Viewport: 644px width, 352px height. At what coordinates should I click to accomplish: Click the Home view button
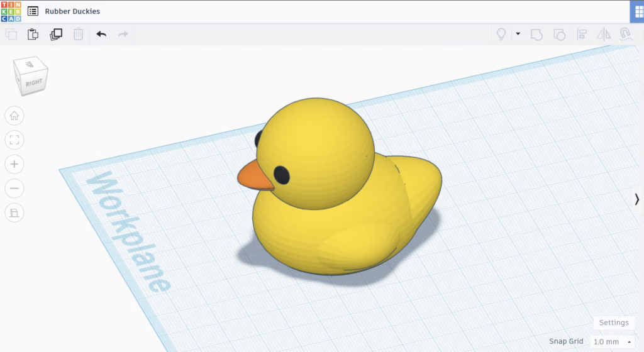(14, 116)
